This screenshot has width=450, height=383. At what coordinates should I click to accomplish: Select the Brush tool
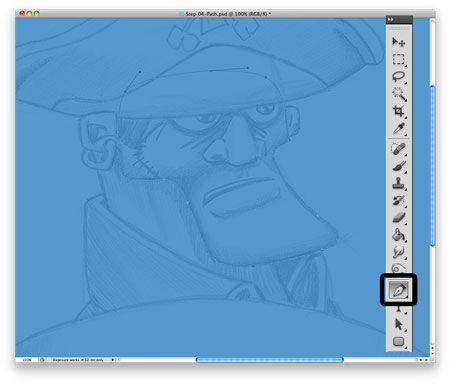399,166
